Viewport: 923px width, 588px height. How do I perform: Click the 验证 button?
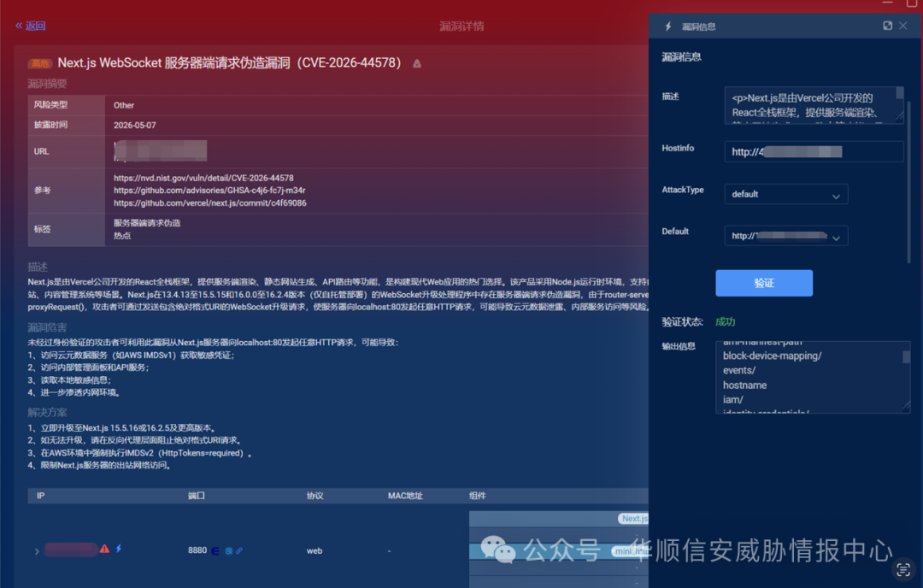[764, 283]
